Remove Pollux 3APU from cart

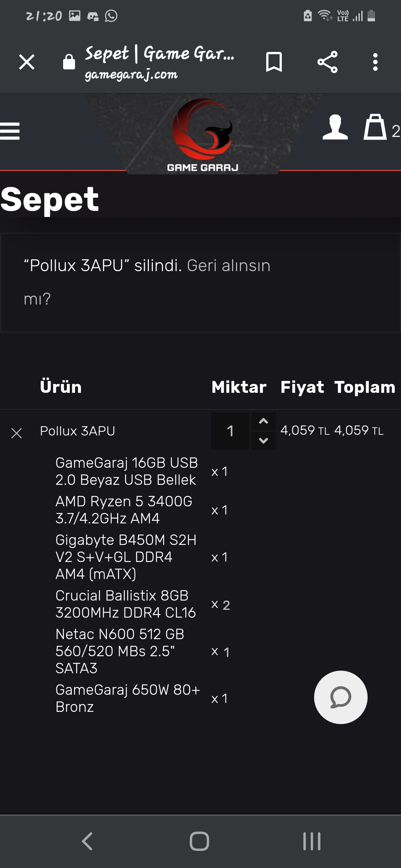(x=17, y=433)
